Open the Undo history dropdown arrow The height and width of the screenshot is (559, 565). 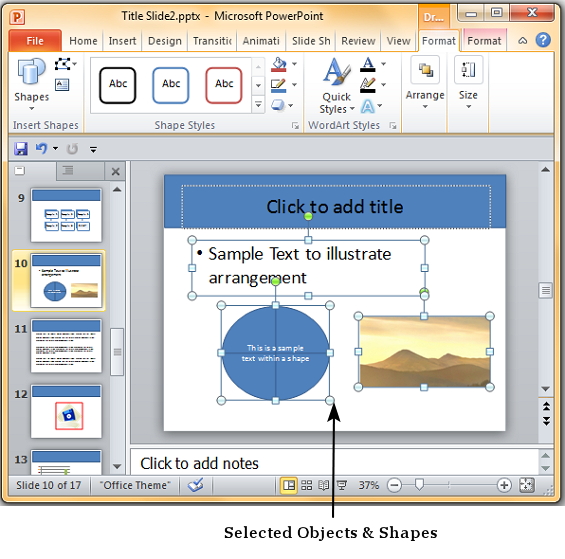55,148
